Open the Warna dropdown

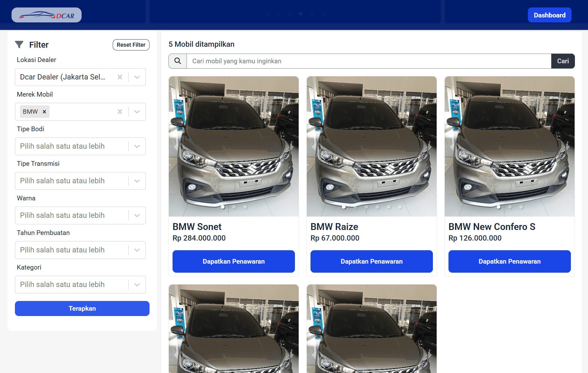[x=80, y=215]
